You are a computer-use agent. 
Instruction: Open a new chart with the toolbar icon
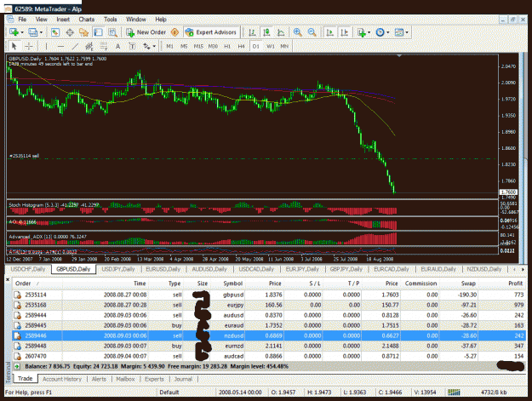(14, 32)
